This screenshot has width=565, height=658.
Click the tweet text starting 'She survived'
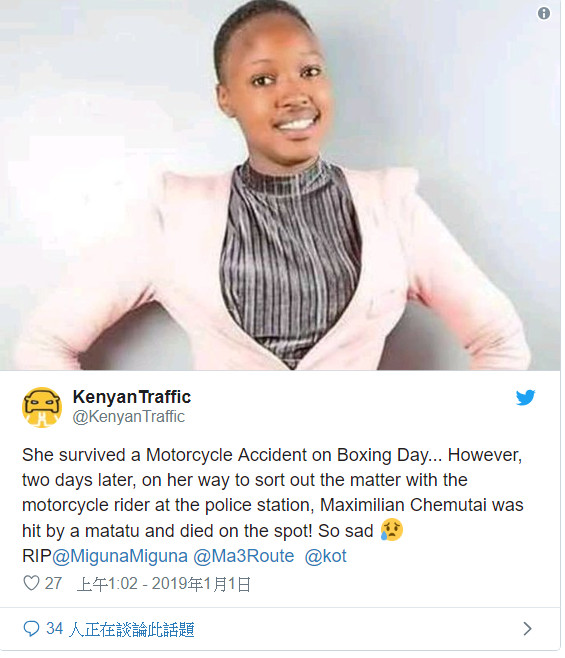point(273,505)
